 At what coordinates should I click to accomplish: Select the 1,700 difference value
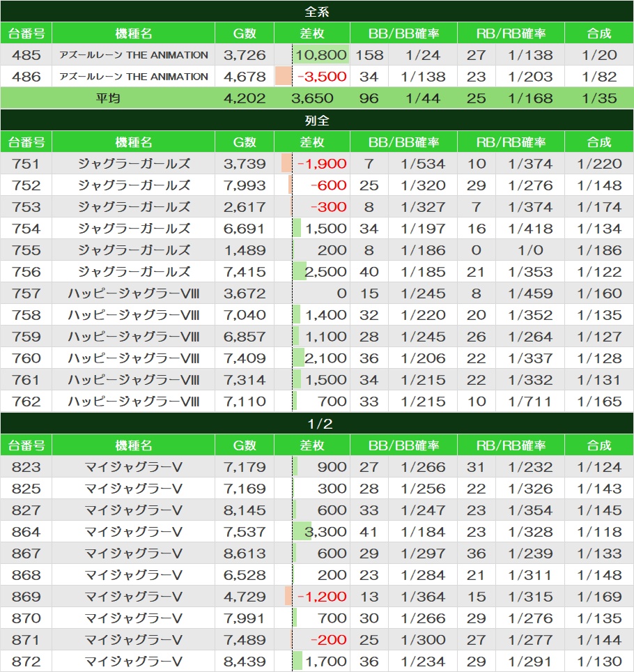coord(326,662)
